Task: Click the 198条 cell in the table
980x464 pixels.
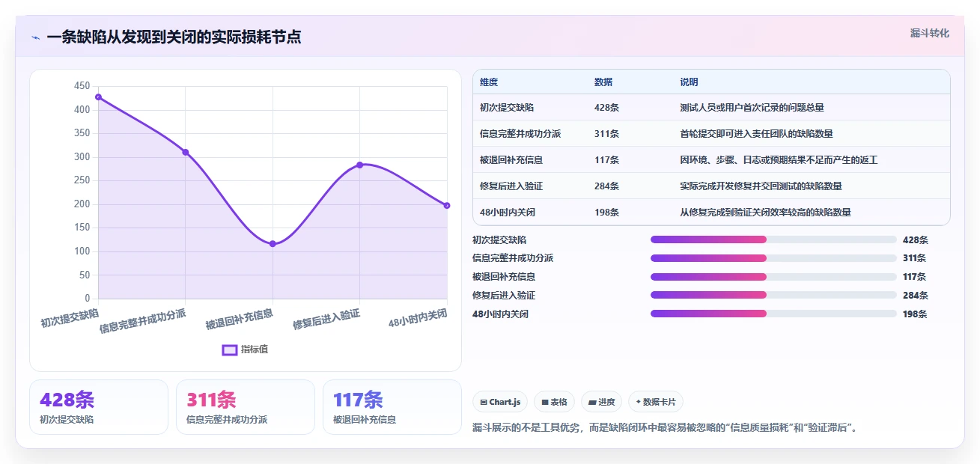Action: (x=606, y=213)
